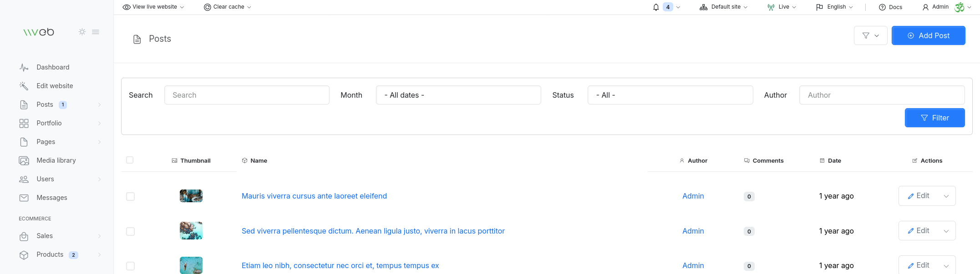Image resolution: width=980 pixels, height=274 pixels.
Task: Open Dashboard in the sidebar
Action: coord(53,67)
